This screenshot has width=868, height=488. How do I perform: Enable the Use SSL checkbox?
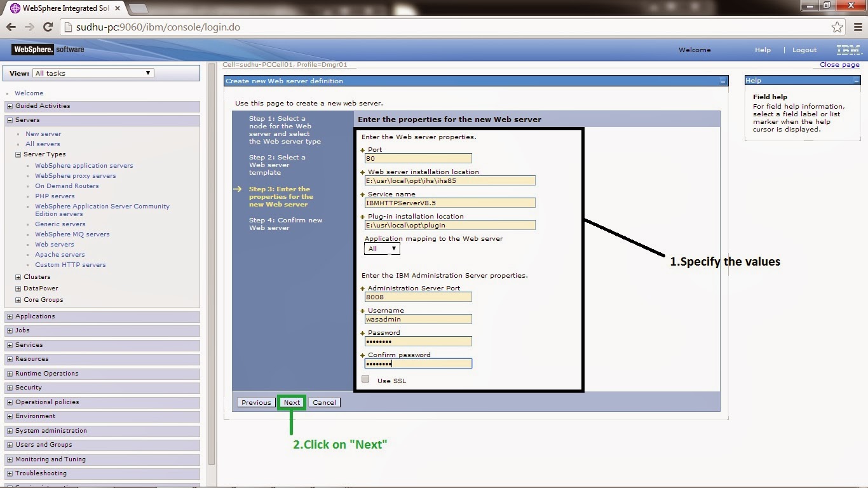coord(365,378)
